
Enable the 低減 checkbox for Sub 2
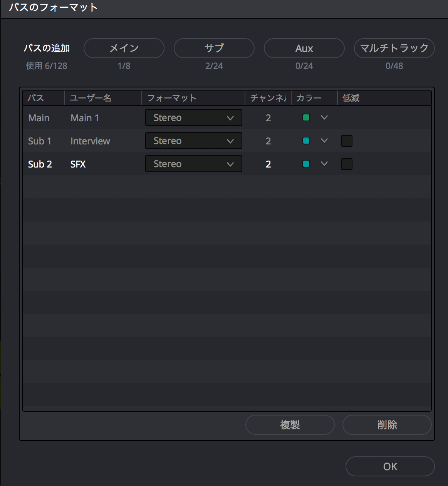[x=347, y=164]
